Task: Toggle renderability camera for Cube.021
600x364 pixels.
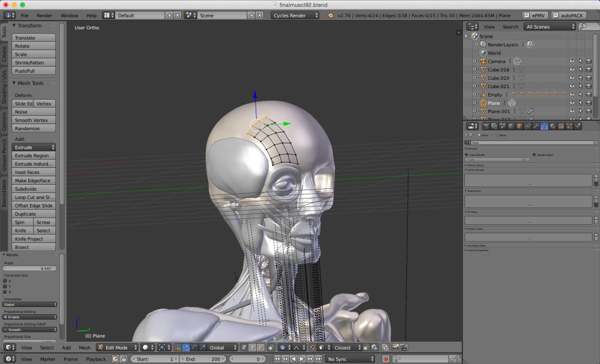Action: [x=589, y=86]
